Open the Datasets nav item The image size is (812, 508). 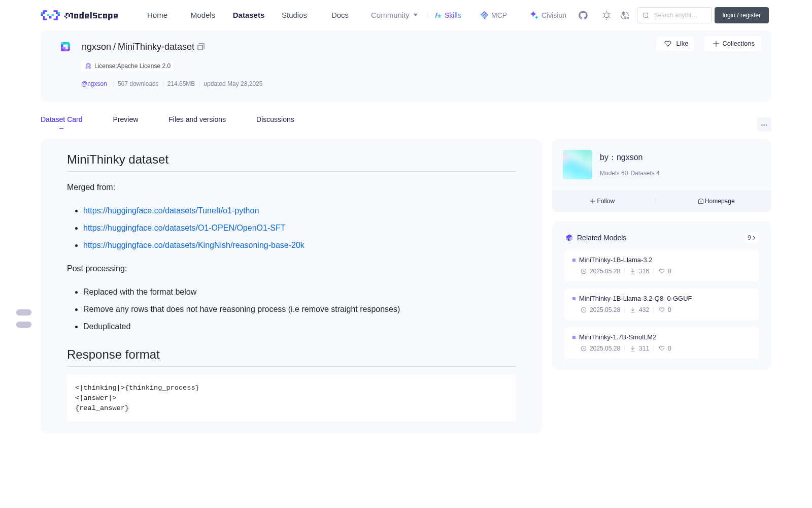coord(249,15)
